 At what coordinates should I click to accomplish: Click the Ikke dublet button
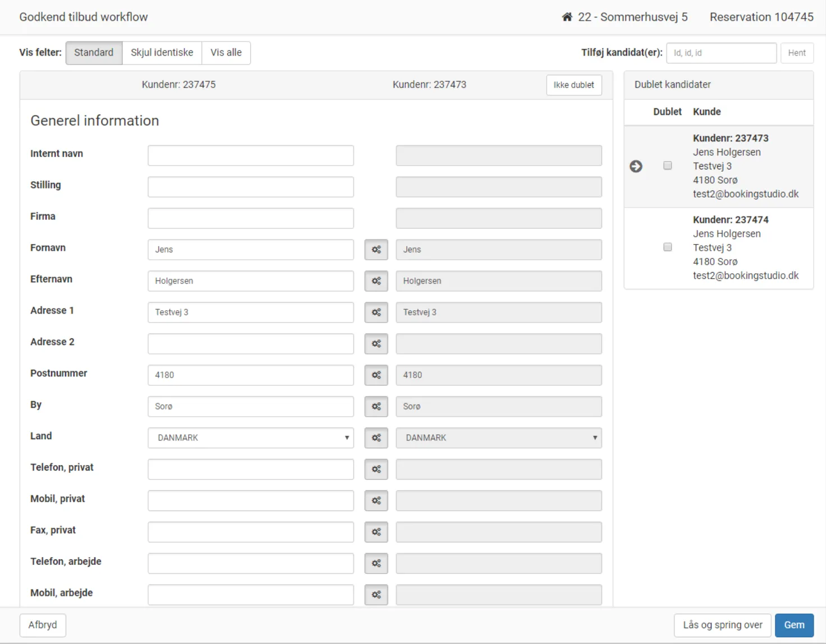click(x=573, y=85)
